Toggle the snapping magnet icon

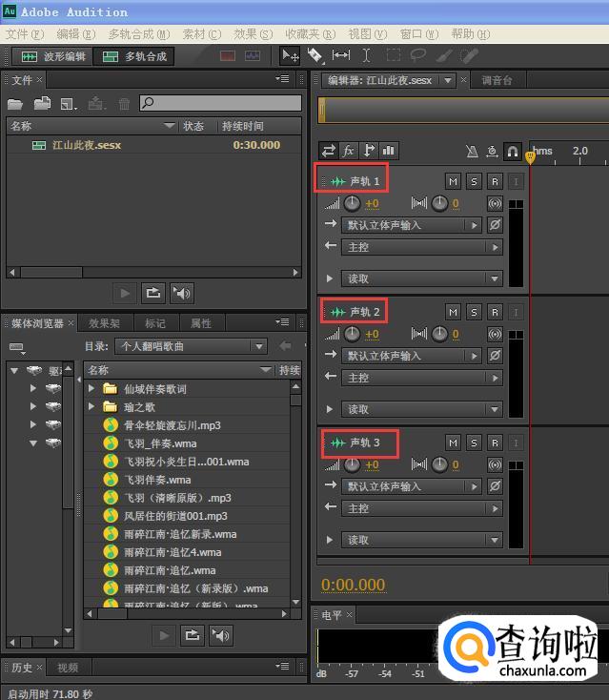(x=512, y=152)
